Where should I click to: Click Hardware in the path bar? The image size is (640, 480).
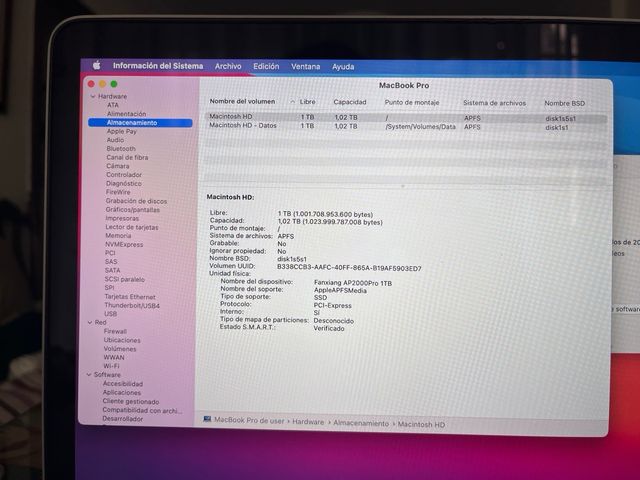[x=308, y=422]
